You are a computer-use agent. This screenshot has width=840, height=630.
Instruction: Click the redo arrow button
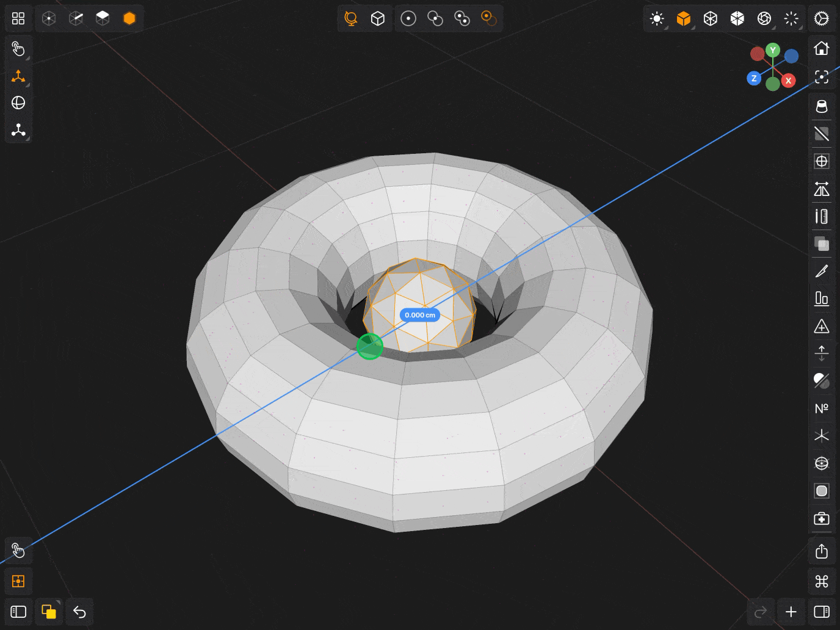click(x=761, y=612)
